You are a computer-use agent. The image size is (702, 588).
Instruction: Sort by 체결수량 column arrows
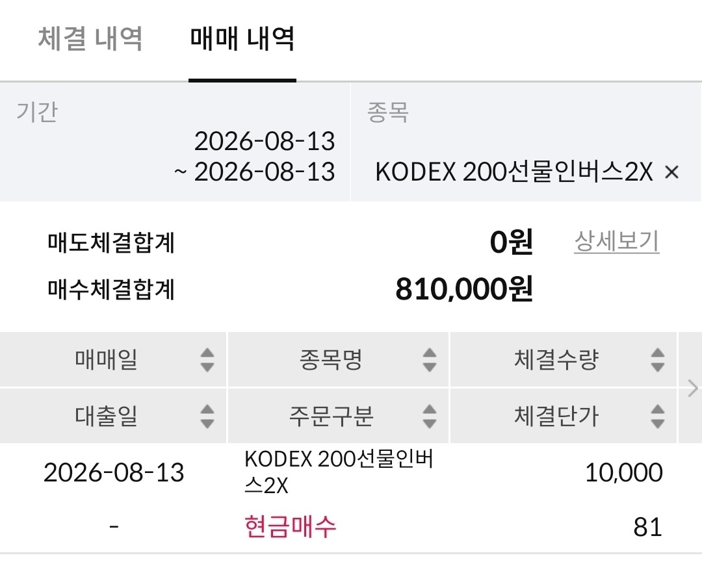657,360
